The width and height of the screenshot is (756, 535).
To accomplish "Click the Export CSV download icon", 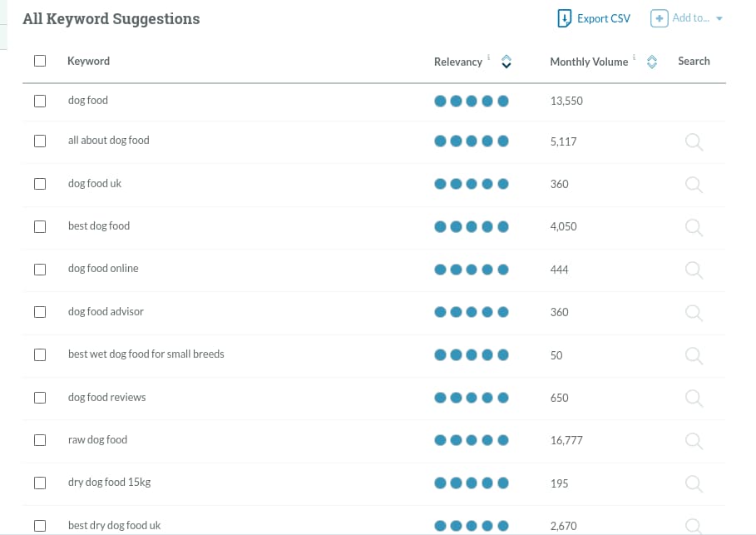I will point(566,17).
